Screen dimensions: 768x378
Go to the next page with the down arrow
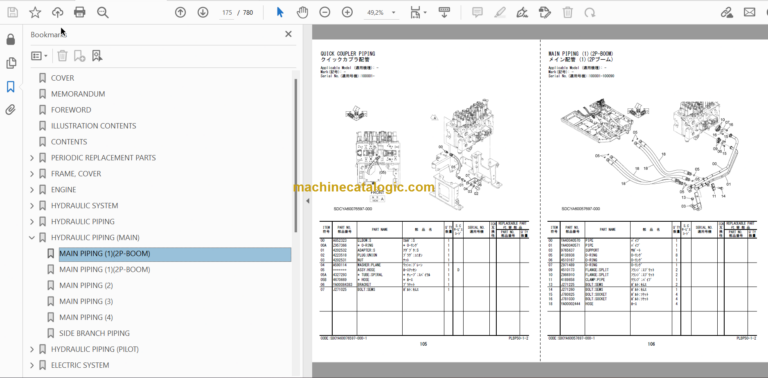tap(203, 12)
